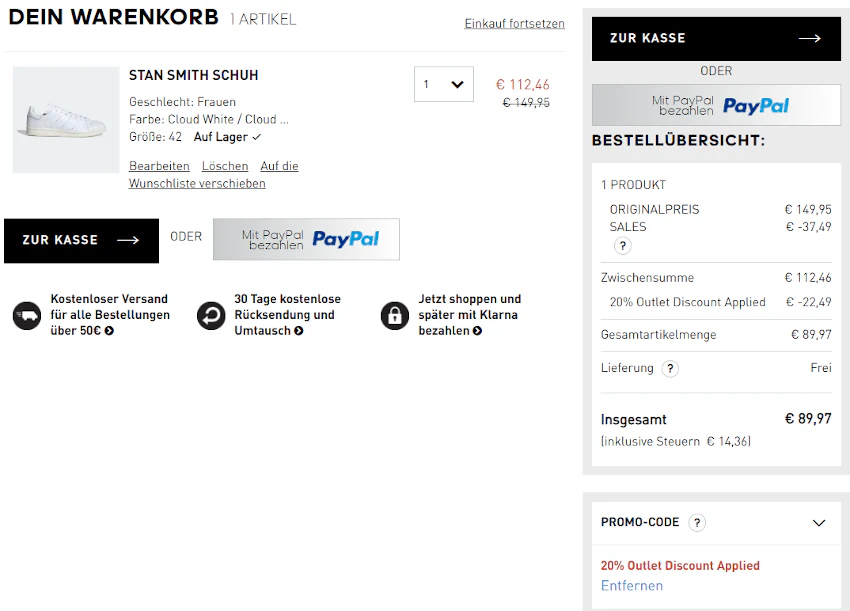Click Zur Kasse button below the product
The height and width of the screenshot is (611, 850).
(x=81, y=241)
